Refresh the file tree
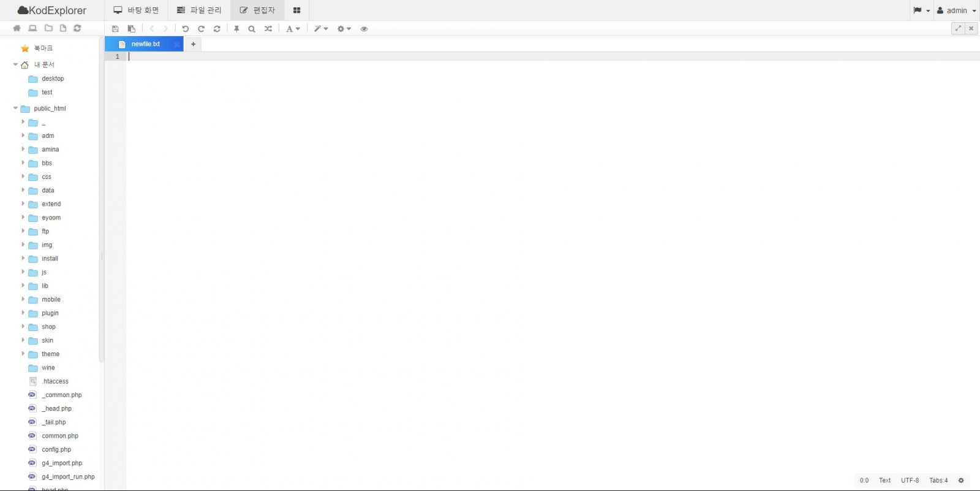The width and height of the screenshot is (980, 491). pyautogui.click(x=77, y=28)
